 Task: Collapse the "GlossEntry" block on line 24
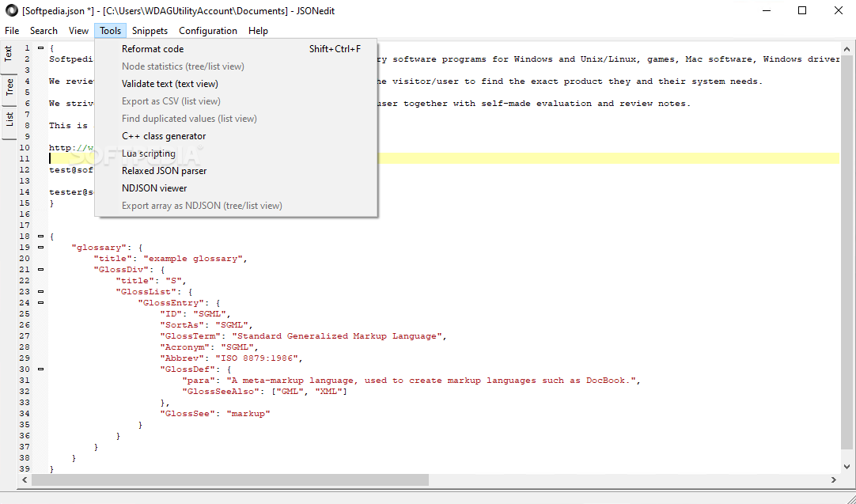[40, 303]
